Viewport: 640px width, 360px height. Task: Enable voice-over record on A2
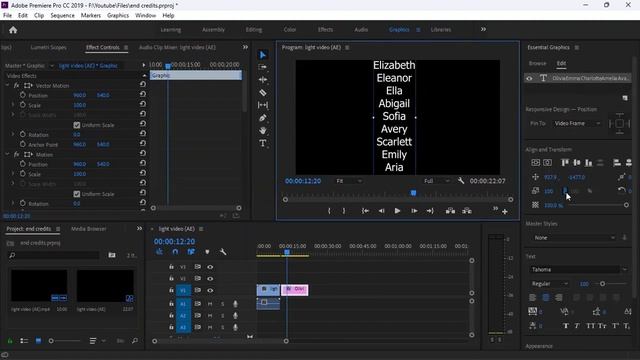click(x=236, y=316)
